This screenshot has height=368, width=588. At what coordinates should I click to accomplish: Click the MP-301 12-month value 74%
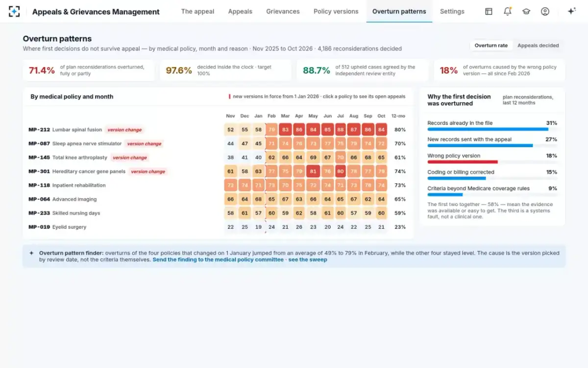click(400, 171)
